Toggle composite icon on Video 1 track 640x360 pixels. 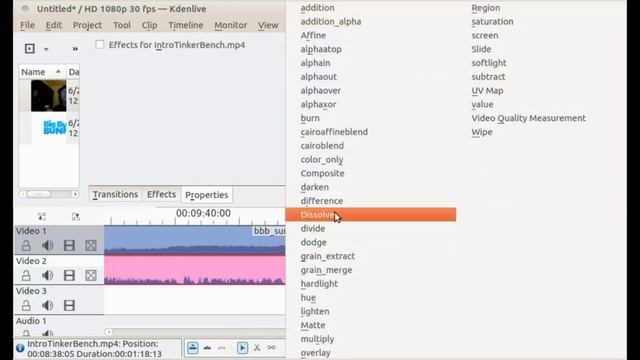(x=91, y=245)
